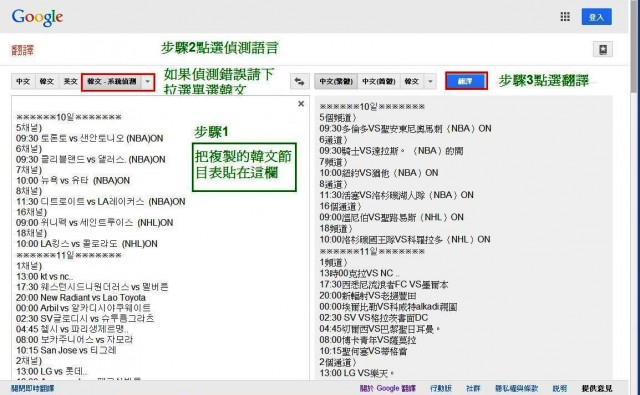Click translated line '09:00溫尼伯VS聖路易斯 (NHL) ON'
The width and height of the screenshot is (640, 395).
click(391, 217)
